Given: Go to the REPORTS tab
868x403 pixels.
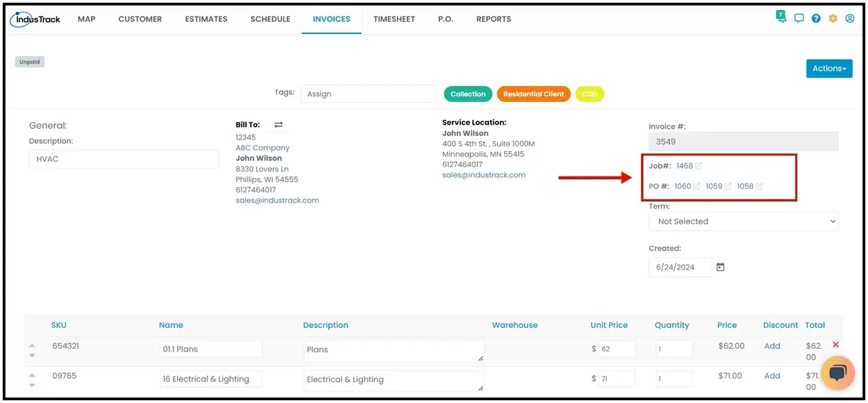Looking at the screenshot, I should [493, 19].
